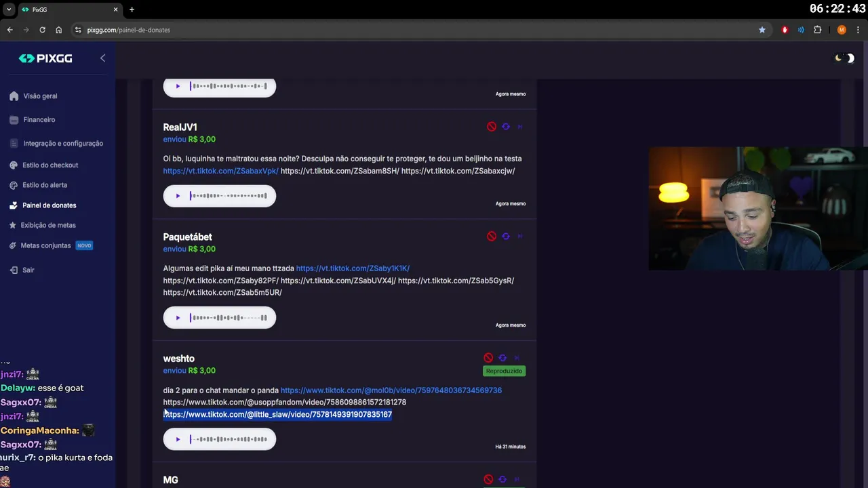Play RealJV1's audio message
Screen dimensions: 868x488
coord(178,196)
